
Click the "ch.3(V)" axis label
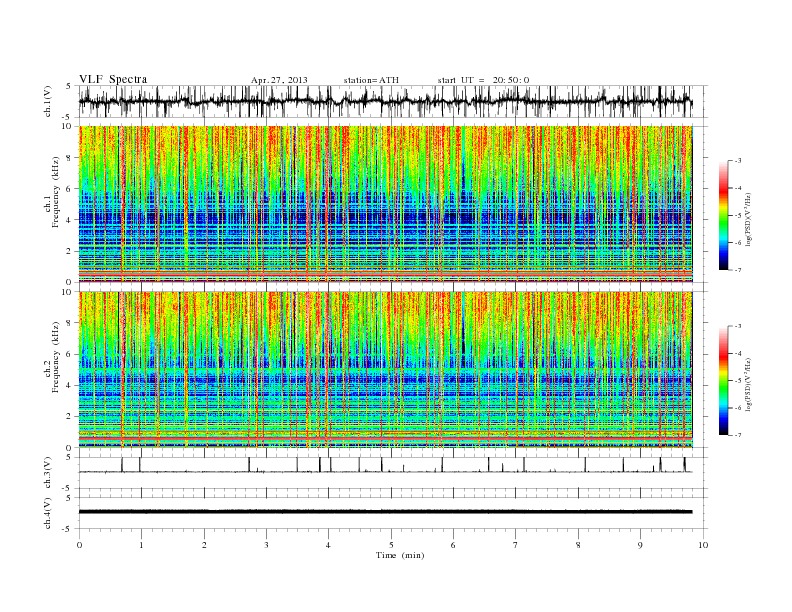[48, 473]
